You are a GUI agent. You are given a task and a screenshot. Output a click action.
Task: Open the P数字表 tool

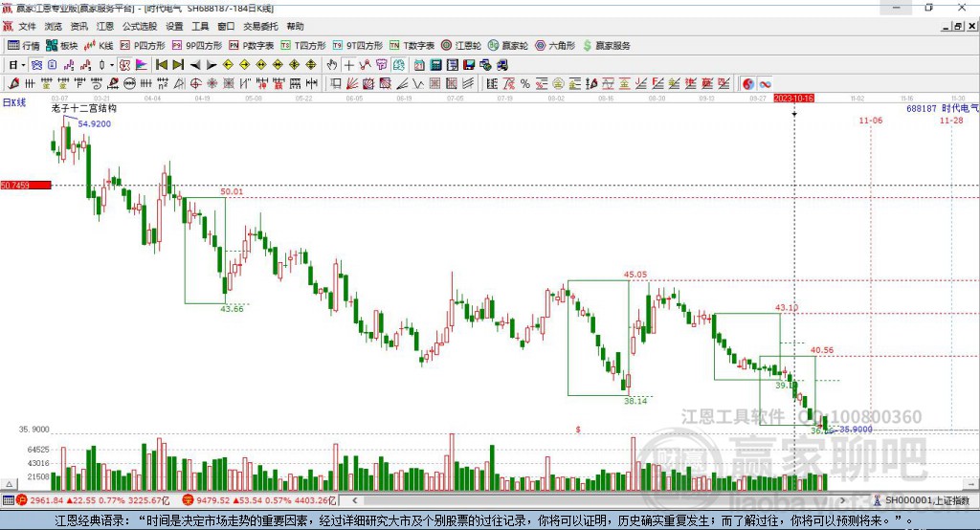pyautogui.click(x=252, y=46)
